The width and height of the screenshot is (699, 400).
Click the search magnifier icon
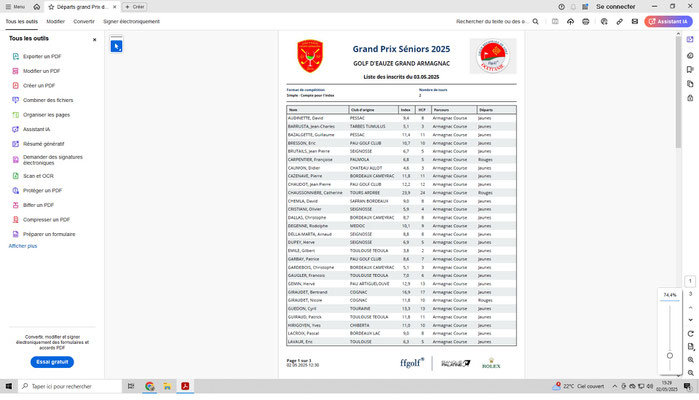(x=535, y=21)
